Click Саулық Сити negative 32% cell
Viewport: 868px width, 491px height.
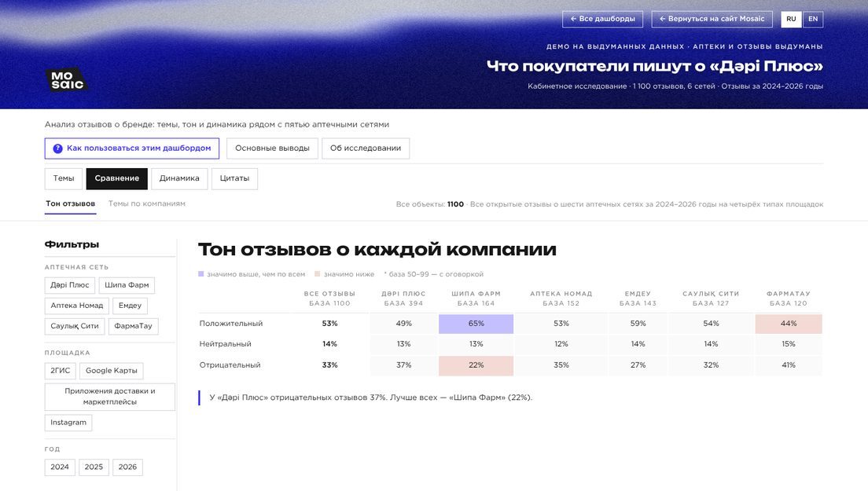pyautogui.click(x=711, y=365)
